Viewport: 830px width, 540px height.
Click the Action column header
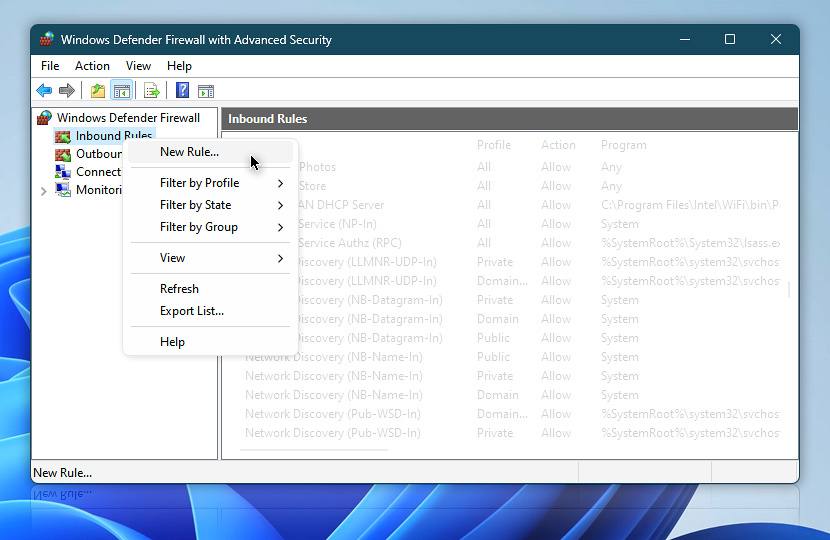558,145
